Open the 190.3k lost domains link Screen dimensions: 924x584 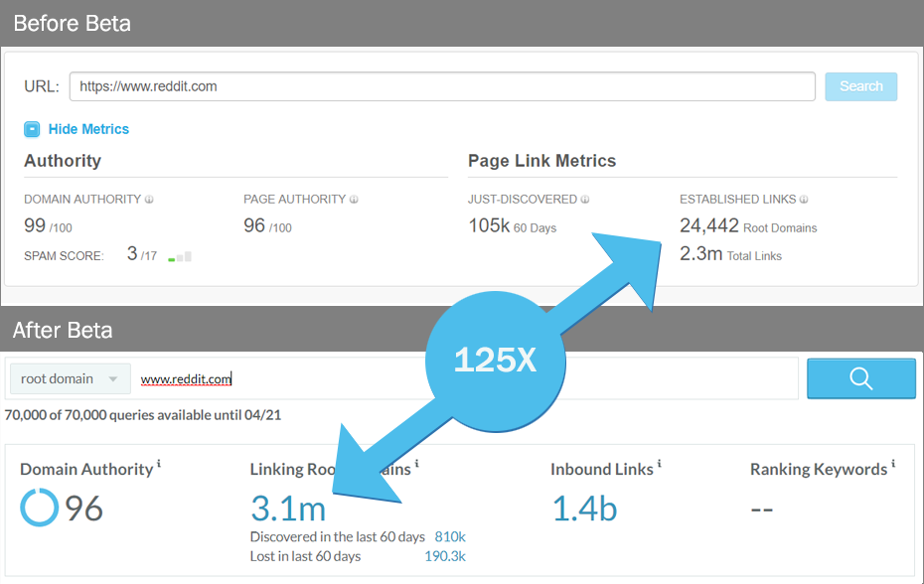pyautogui.click(x=445, y=556)
